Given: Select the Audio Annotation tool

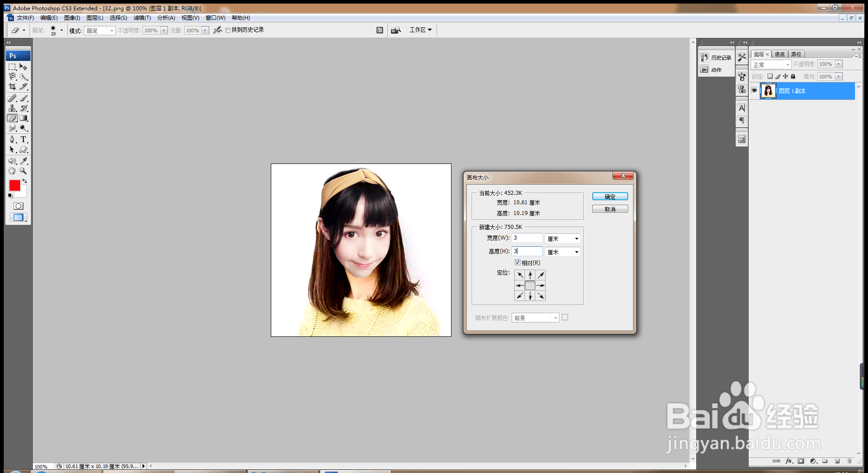Looking at the screenshot, I should (12, 161).
